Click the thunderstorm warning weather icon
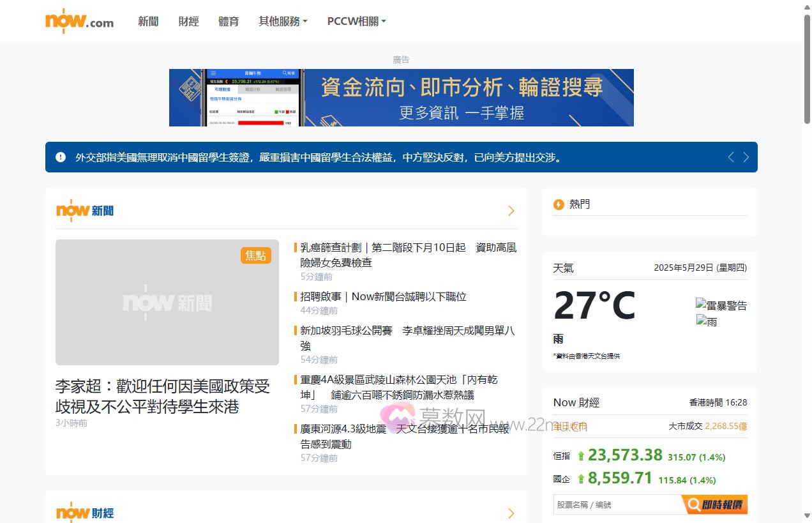Viewport: 812px width, 523px height. 721,305
